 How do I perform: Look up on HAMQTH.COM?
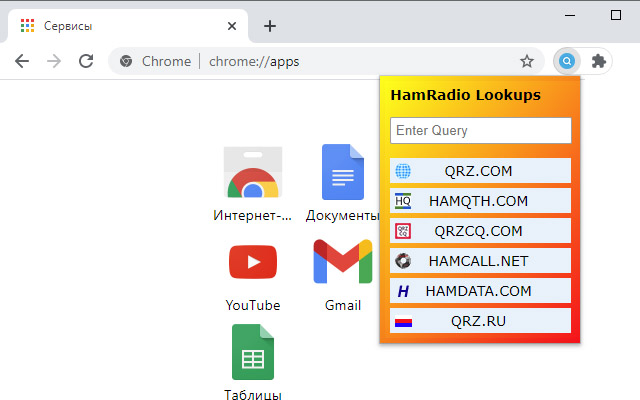coord(480,201)
